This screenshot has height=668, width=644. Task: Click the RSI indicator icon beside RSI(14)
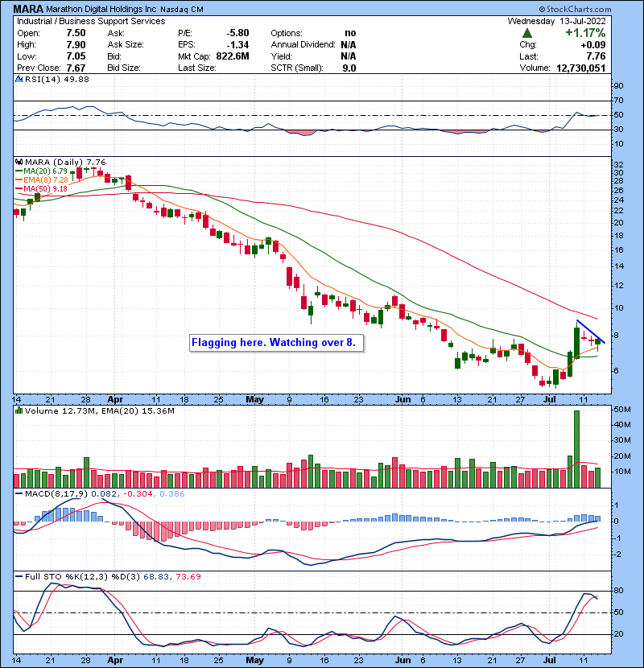click(x=19, y=79)
